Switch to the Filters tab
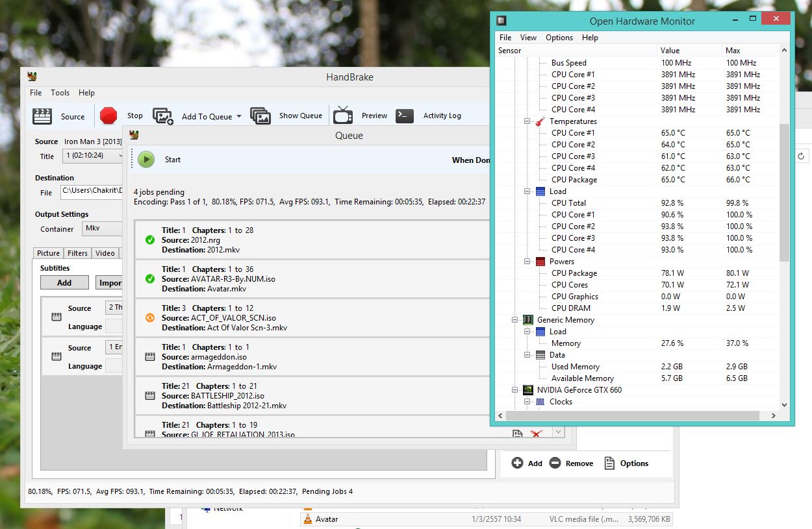The height and width of the screenshot is (529, 812). point(77,253)
